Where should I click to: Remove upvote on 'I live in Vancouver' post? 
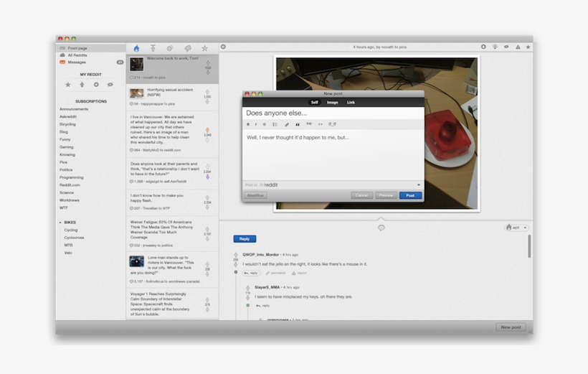(x=207, y=129)
